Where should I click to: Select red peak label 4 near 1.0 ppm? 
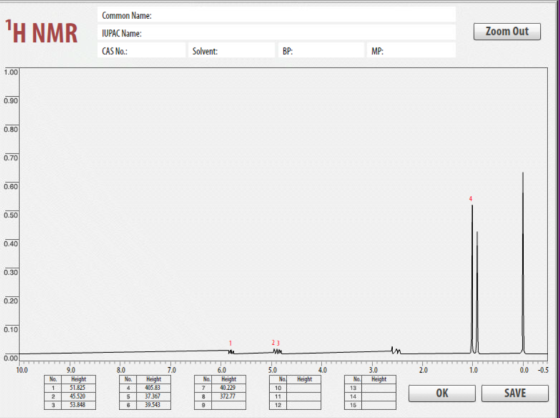471,199
